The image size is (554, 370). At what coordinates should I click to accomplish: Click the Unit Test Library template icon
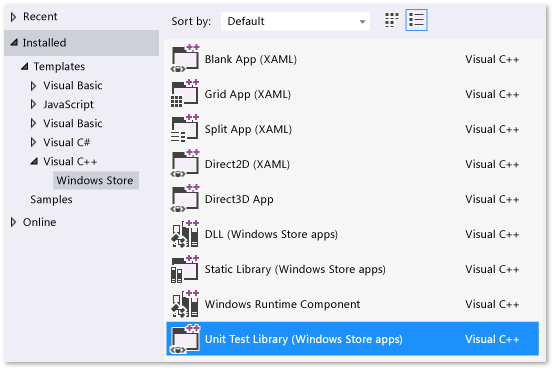[185, 338]
